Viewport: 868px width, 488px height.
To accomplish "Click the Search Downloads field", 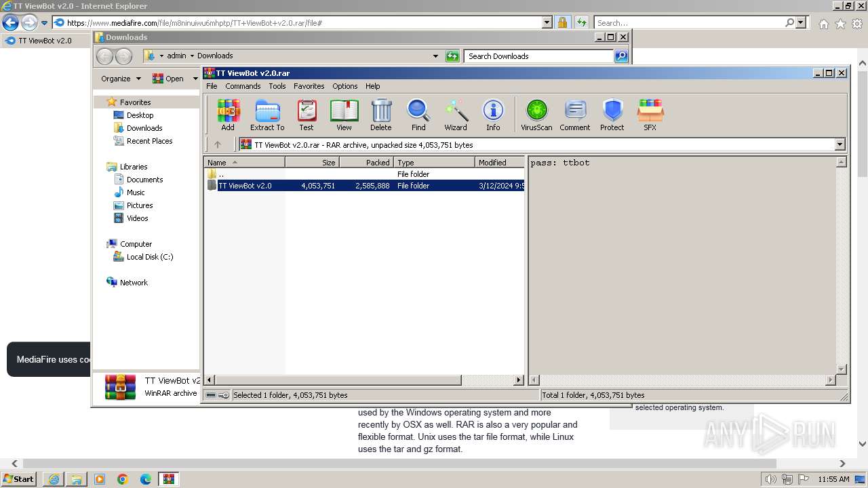I will click(539, 56).
